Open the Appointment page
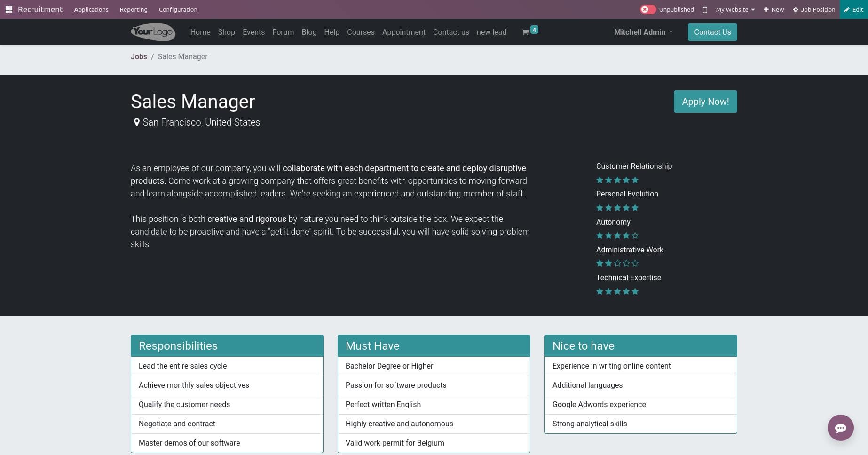This screenshot has width=868, height=455. pos(403,32)
